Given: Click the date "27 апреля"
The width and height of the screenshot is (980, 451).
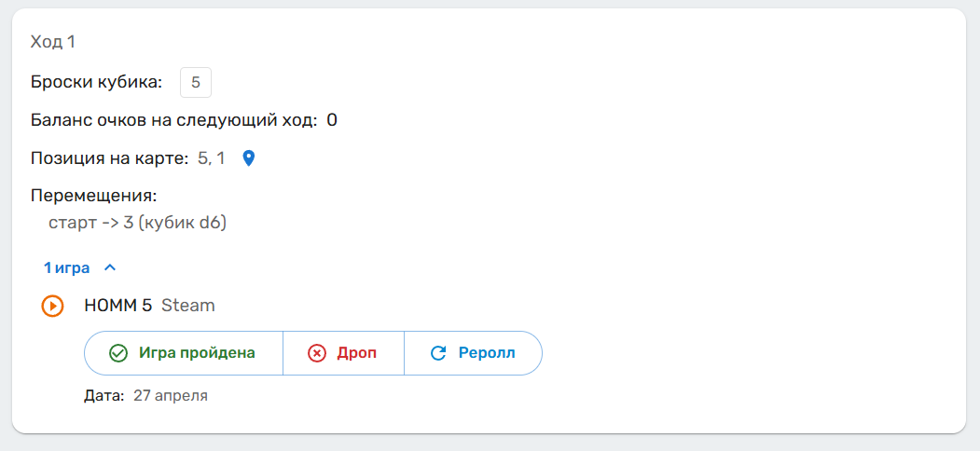Looking at the screenshot, I should pos(171,396).
